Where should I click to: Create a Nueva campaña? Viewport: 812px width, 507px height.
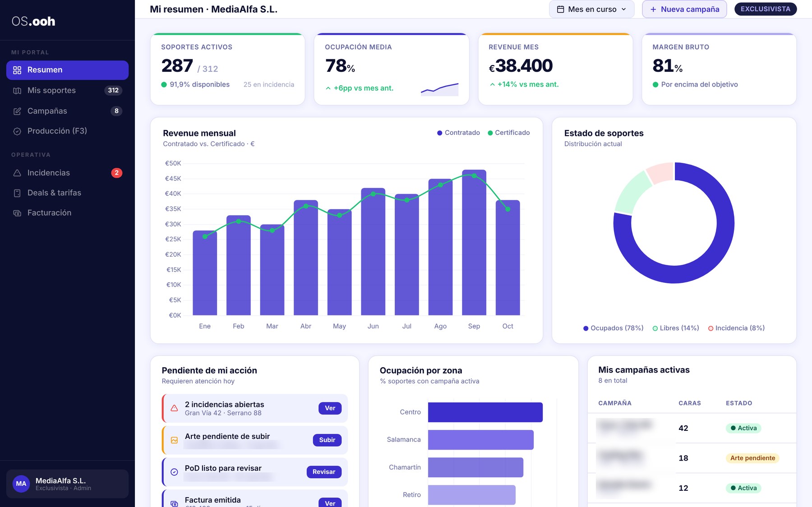(684, 9)
